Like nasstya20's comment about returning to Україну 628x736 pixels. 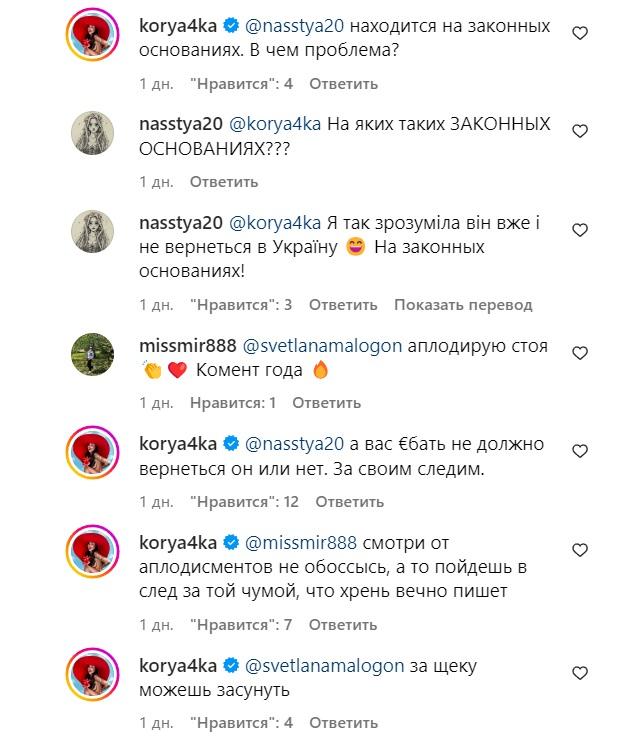click(x=580, y=230)
